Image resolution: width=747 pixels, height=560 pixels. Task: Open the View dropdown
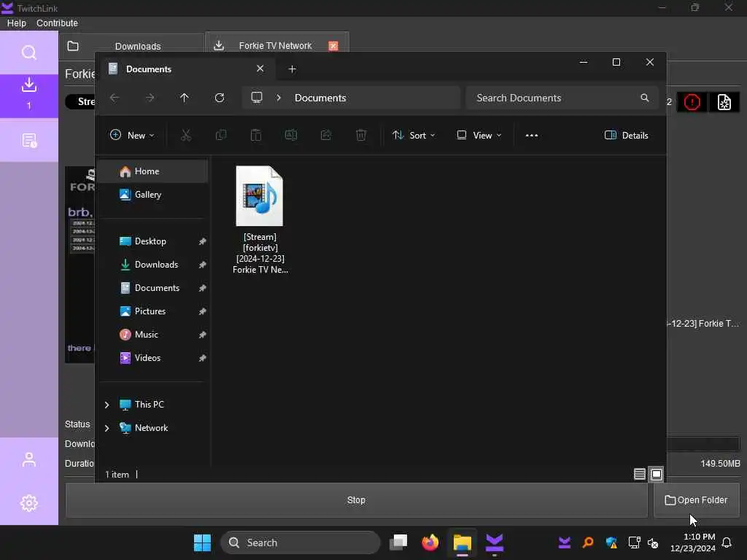click(479, 135)
